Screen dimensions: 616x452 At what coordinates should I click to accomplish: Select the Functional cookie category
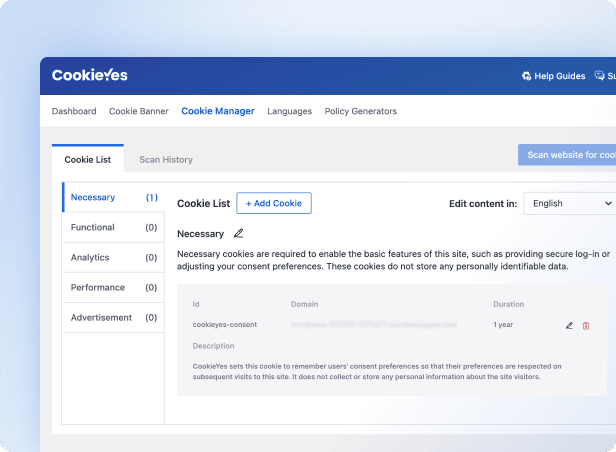coord(114,227)
